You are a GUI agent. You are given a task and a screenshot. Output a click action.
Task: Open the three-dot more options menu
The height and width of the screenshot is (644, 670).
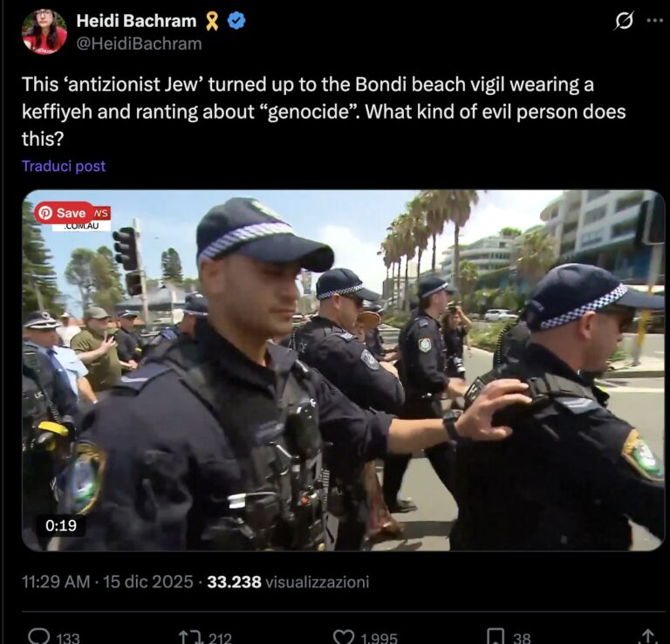pyautogui.click(x=654, y=20)
